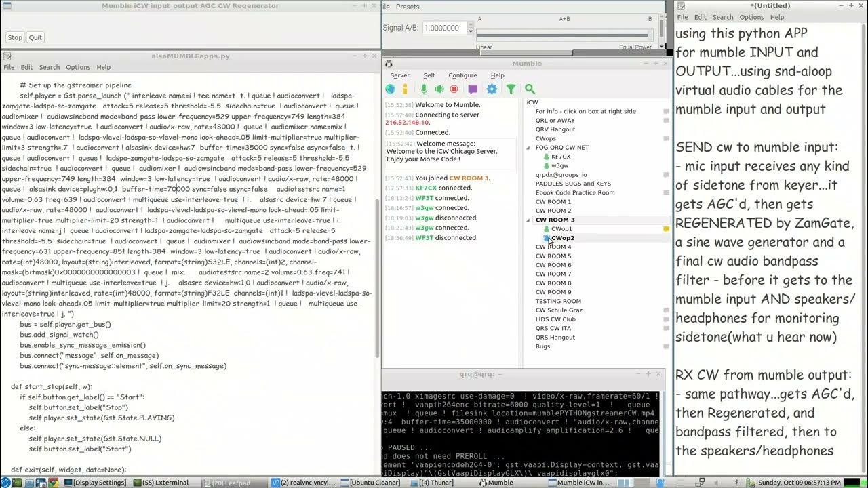868x488 pixels.
Task: Switch to Ubuntu Cleaner taskbar window
Action: click(372, 483)
